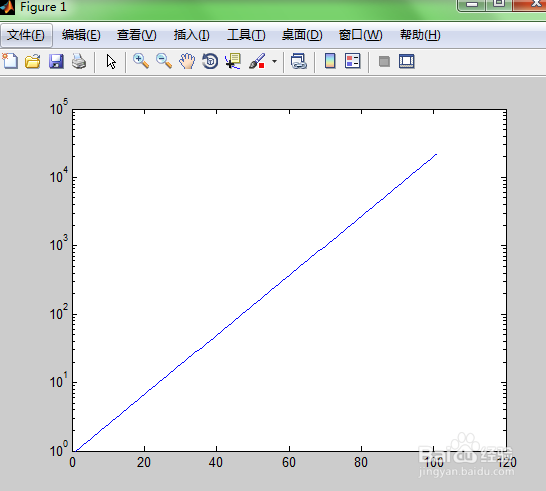The image size is (546, 491).
Task: Print the figure using the printer icon
Action: pyautogui.click(x=79, y=62)
